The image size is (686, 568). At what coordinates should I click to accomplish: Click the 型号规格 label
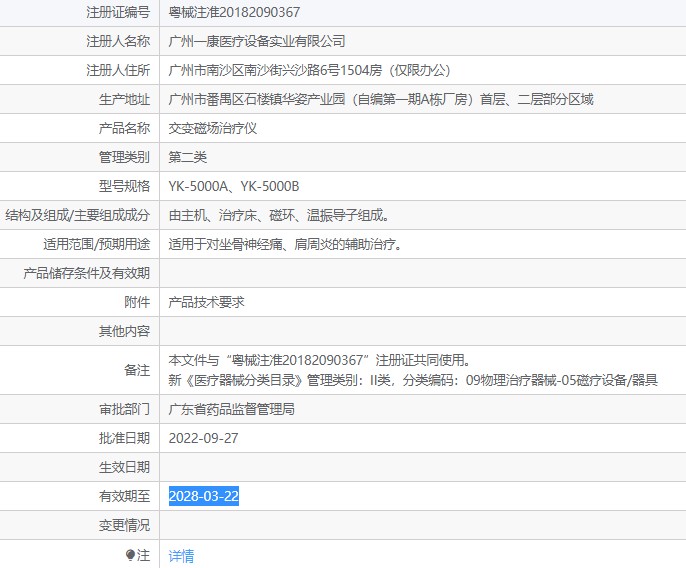tap(124, 186)
